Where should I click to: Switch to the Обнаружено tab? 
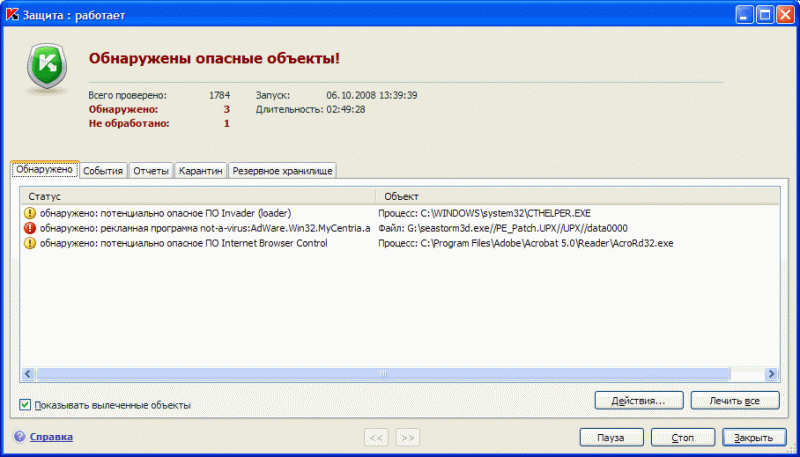tap(44, 169)
